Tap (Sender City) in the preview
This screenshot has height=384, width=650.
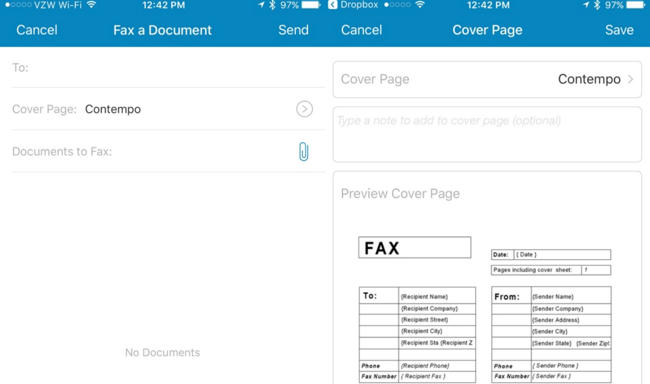click(x=550, y=331)
